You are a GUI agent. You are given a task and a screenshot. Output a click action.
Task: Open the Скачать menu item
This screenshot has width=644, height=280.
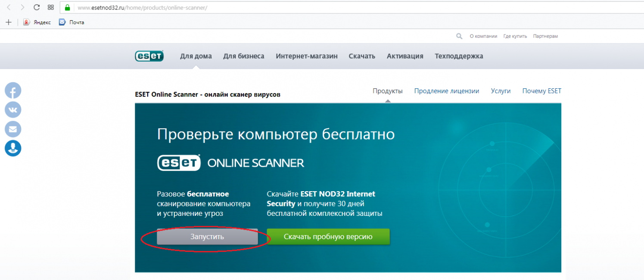[x=362, y=56]
